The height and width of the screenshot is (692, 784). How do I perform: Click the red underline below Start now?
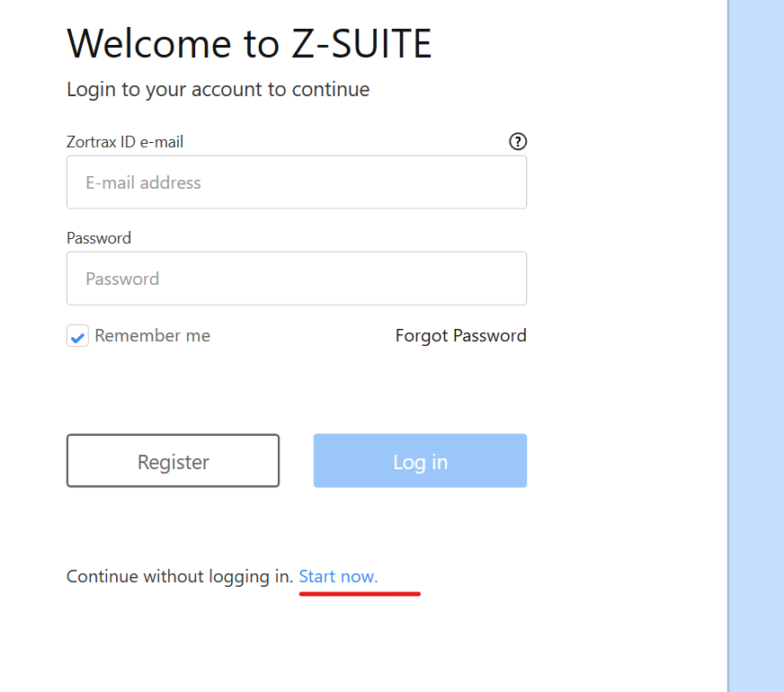(360, 593)
